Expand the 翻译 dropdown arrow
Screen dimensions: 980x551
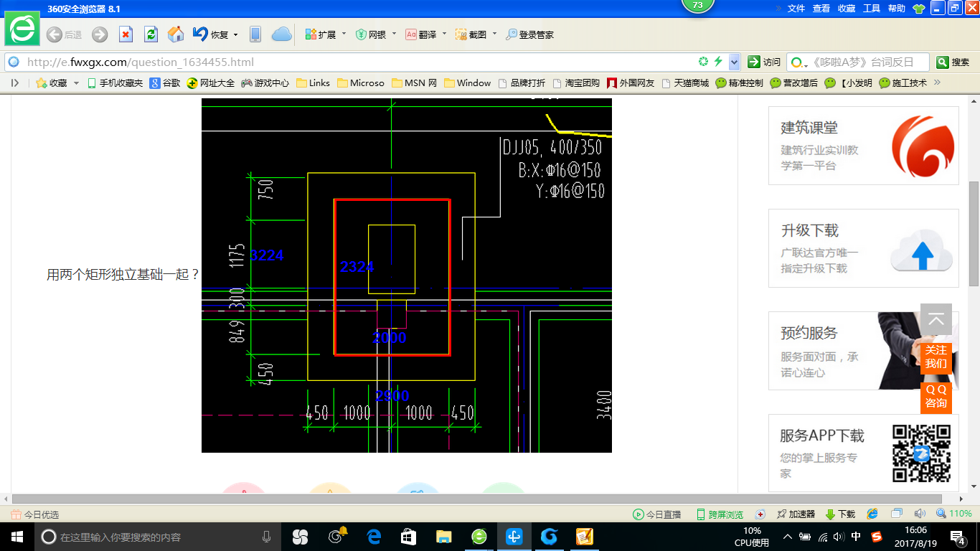tap(444, 34)
